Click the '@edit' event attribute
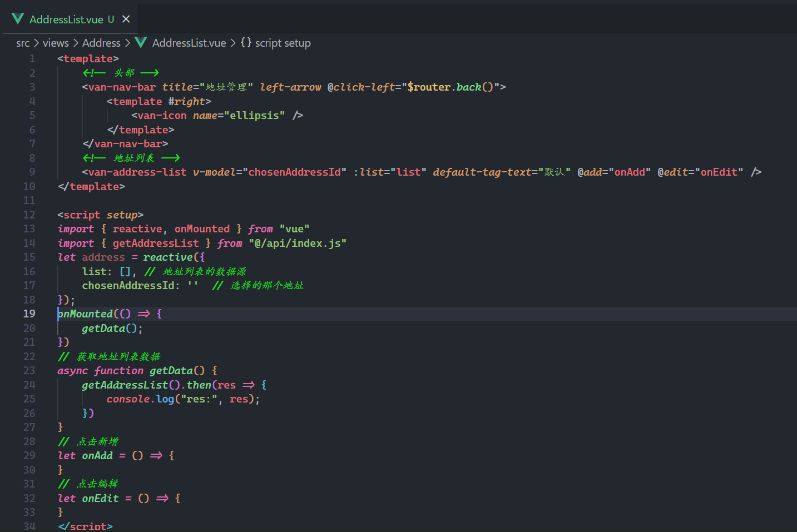The width and height of the screenshot is (797, 532). click(x=673, y=172)
